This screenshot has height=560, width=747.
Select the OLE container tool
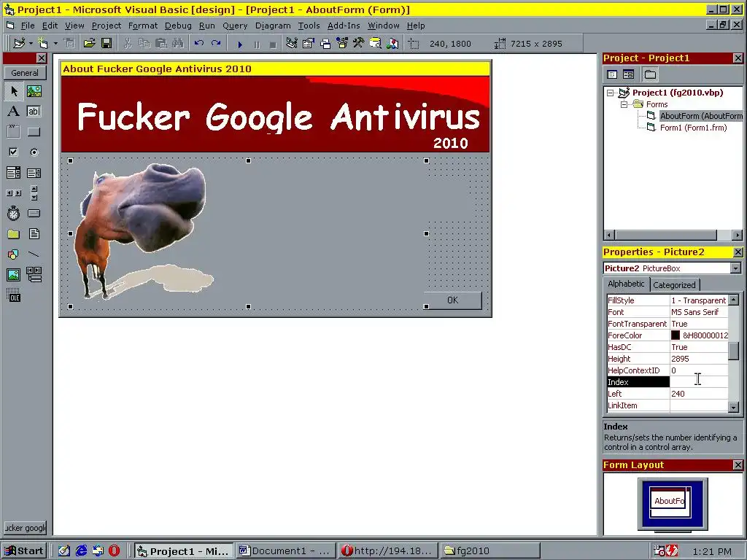click(13, 295)
